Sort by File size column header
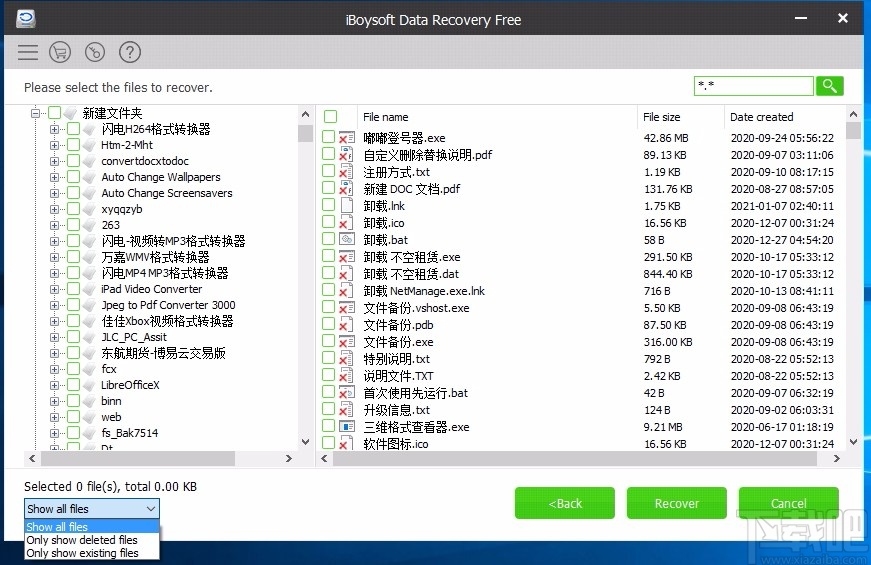871x565 pixels. [x=681, y=117]
